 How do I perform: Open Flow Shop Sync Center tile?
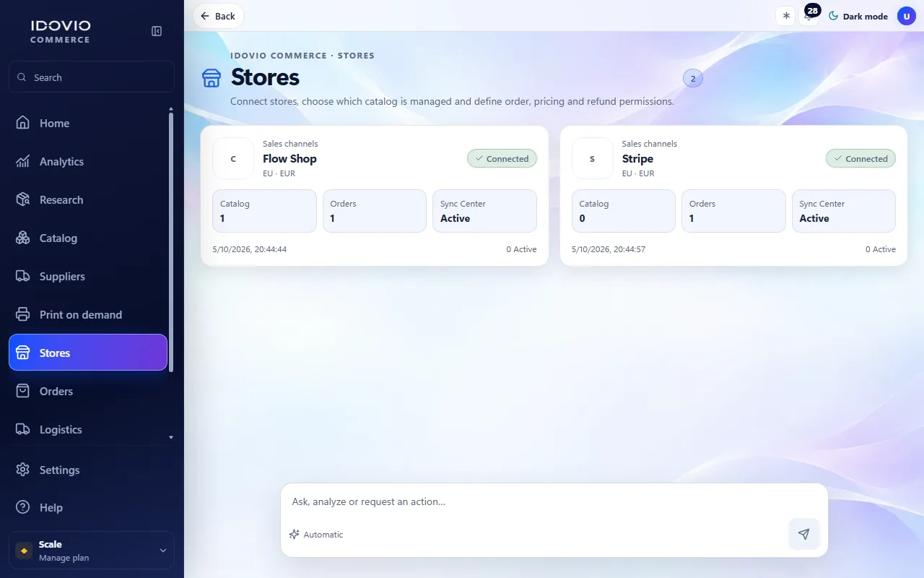click(x=484, y=211)
